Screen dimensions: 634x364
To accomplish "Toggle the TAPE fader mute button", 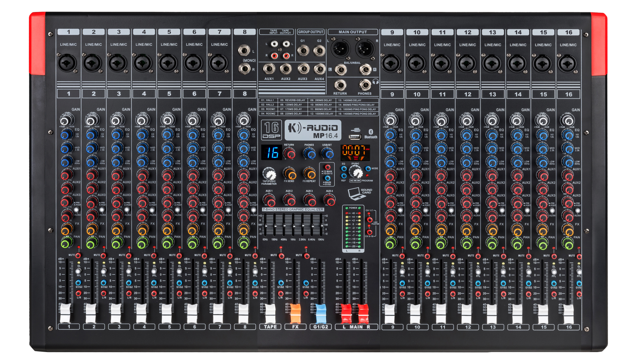I will (281, 256).
